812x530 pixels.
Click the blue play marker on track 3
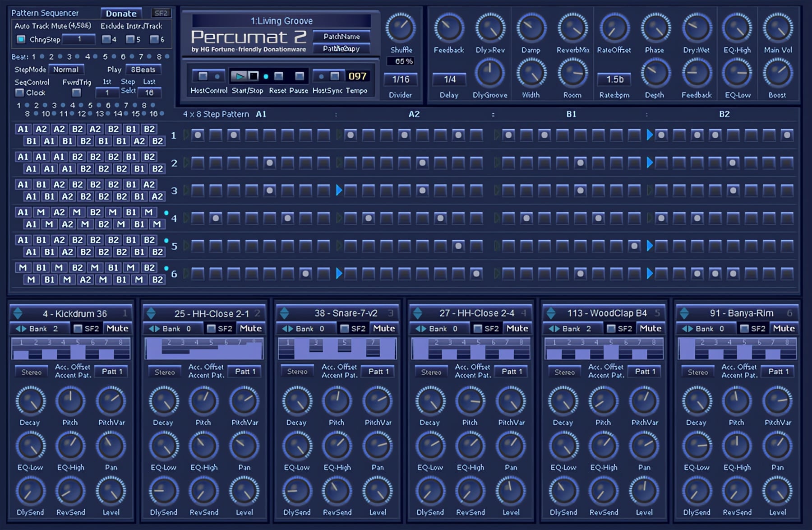click(x=339, y=191)
